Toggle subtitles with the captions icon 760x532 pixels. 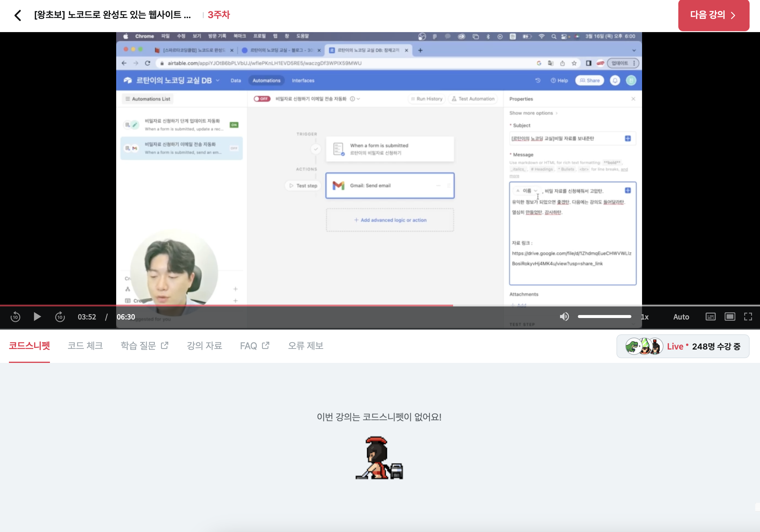click(x=710, y=317)
